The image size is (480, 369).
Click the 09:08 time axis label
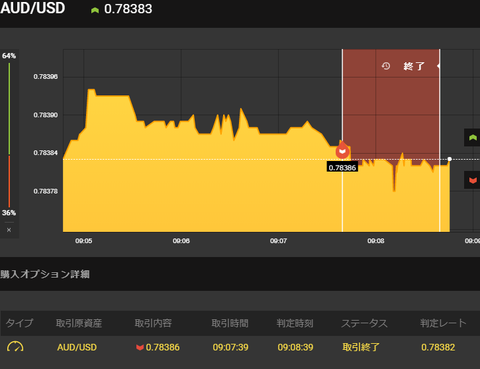coord(376,241)
